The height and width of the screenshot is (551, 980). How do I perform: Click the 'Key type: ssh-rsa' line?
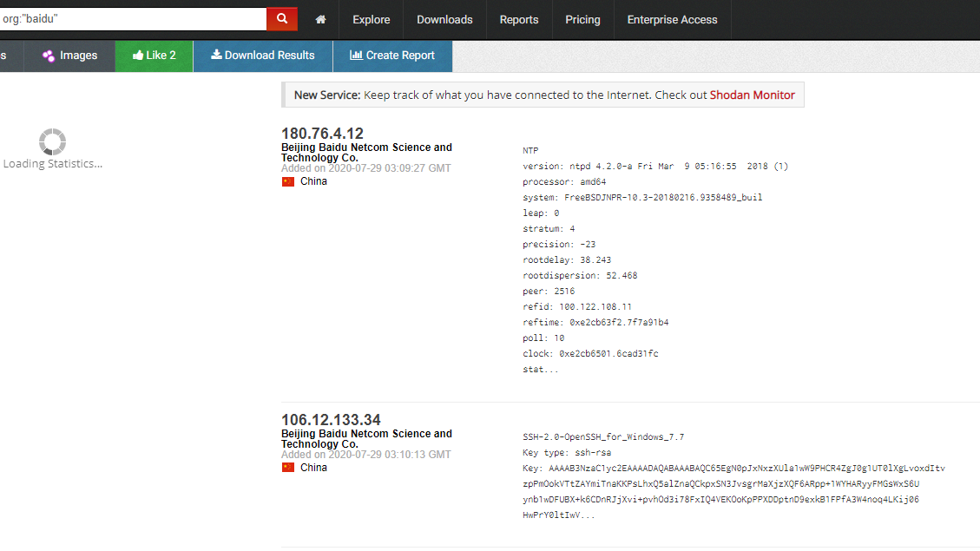point(567,452)
